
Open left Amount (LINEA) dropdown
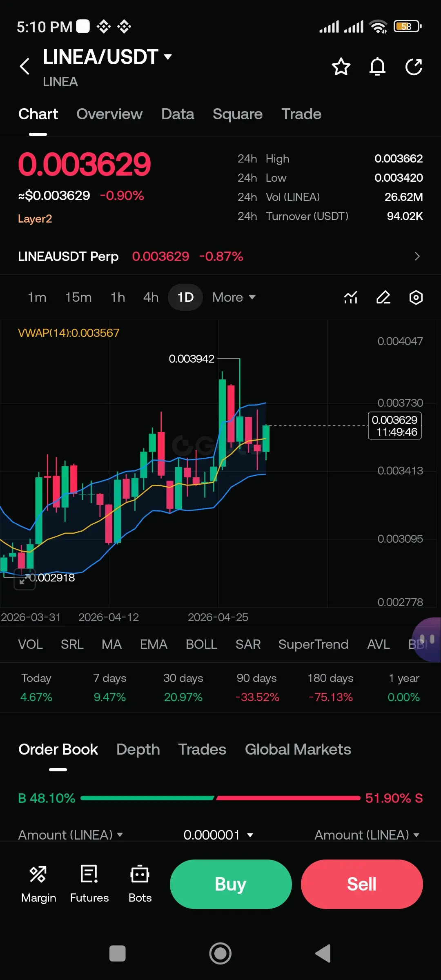click(70, 835)
